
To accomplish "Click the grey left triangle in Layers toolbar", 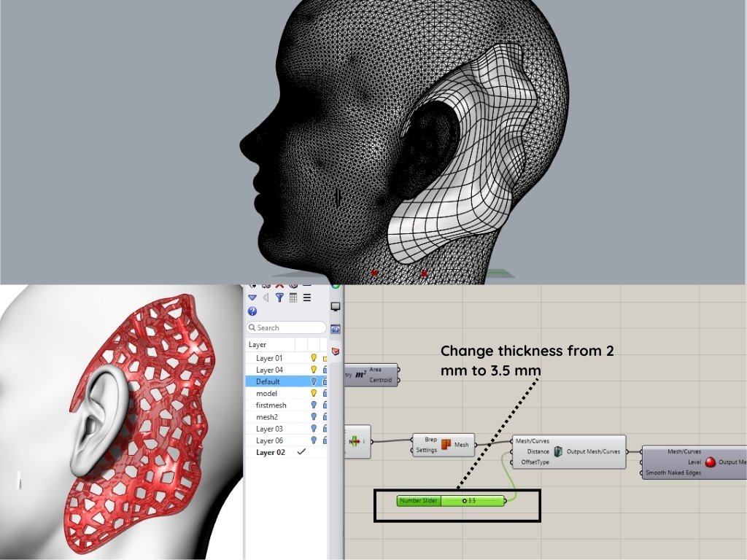I will [266, 297].
